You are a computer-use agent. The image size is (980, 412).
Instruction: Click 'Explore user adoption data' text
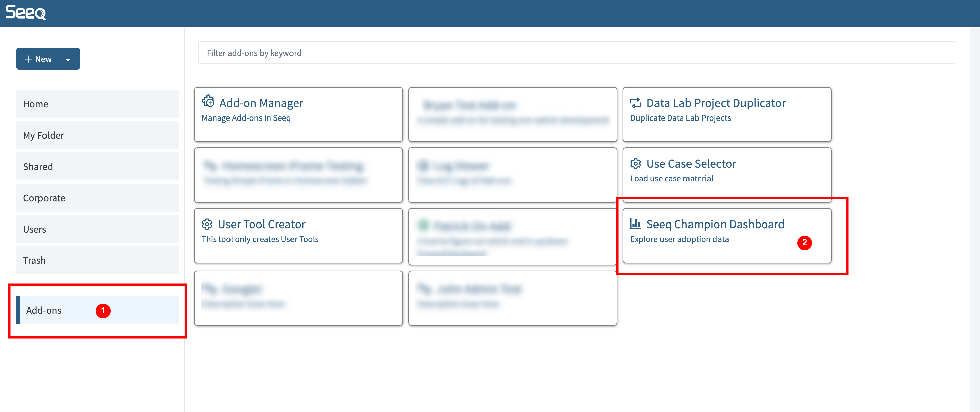(679, 239)
